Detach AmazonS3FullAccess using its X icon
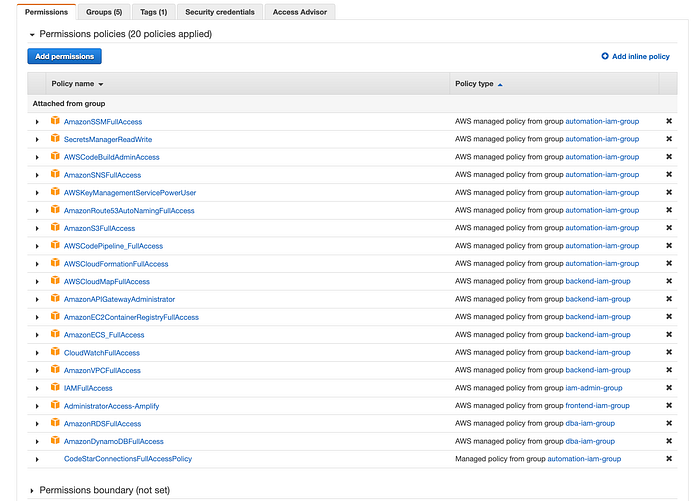Image resolution: width=700 pixels, height=501 pixels. click(x=669, y=228)
